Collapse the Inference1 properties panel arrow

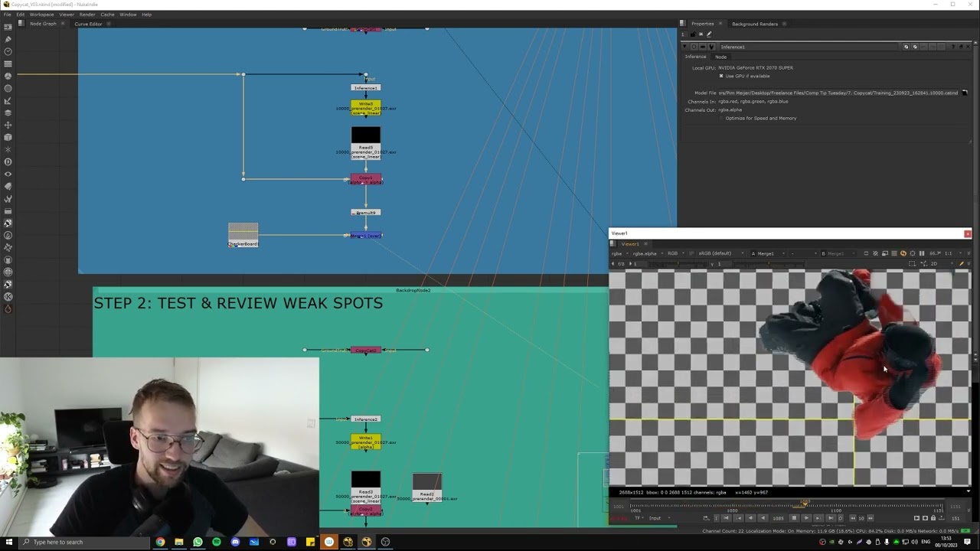[x=684, y=47]
